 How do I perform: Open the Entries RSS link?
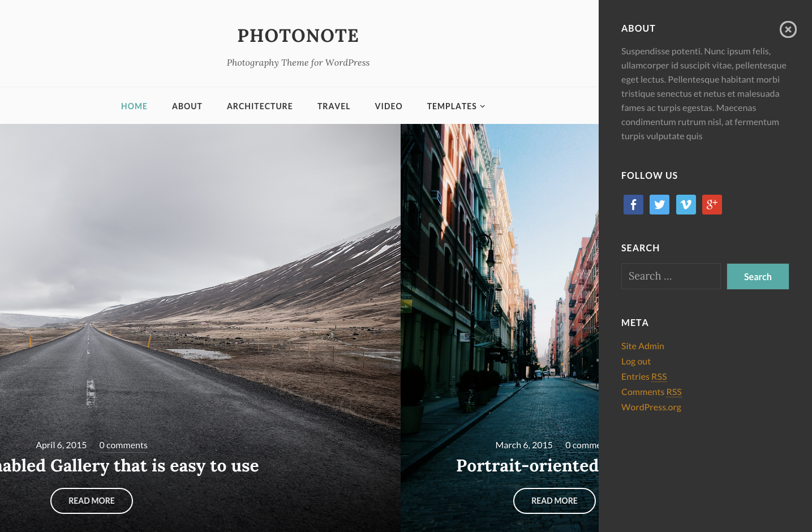tap(644, 376)
